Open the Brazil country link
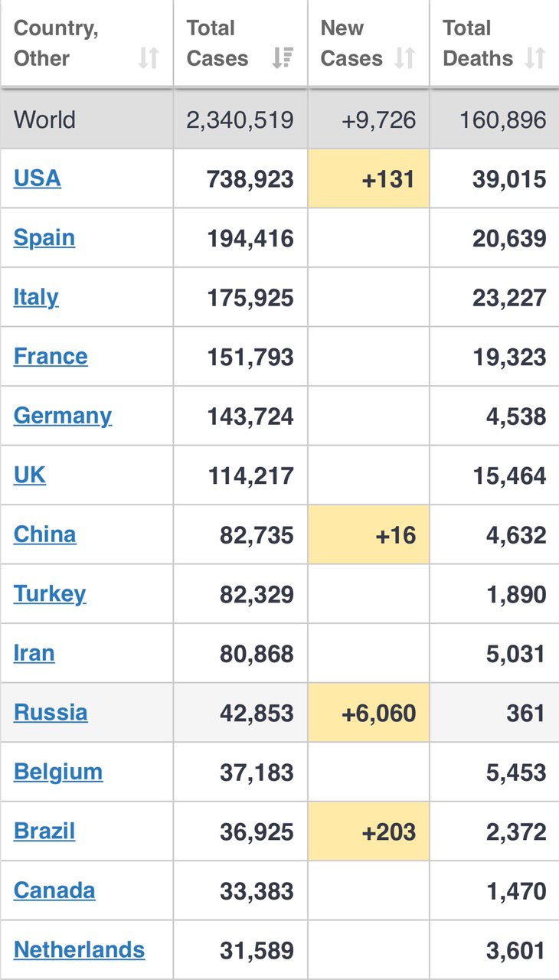The image size is (559, 980). click(x=44, y=831)
